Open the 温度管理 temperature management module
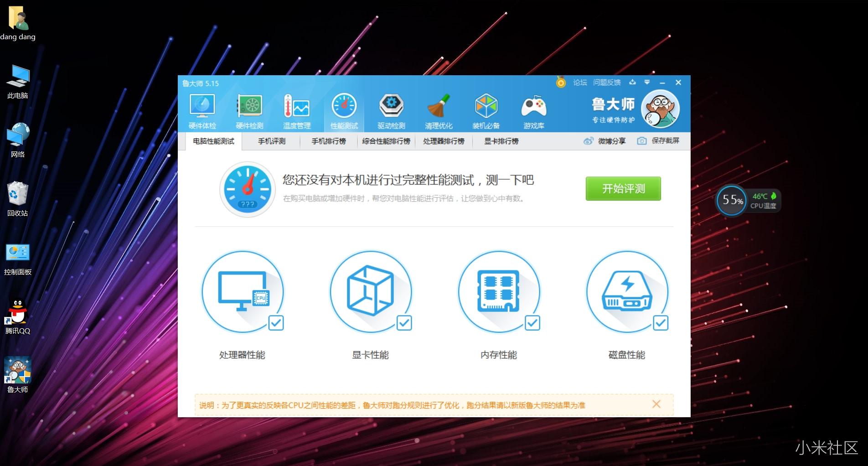 (297, 109)
